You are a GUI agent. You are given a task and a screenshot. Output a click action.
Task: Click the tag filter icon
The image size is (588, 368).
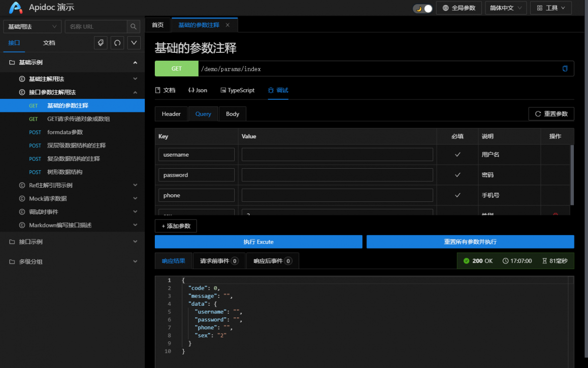point(101,43)
